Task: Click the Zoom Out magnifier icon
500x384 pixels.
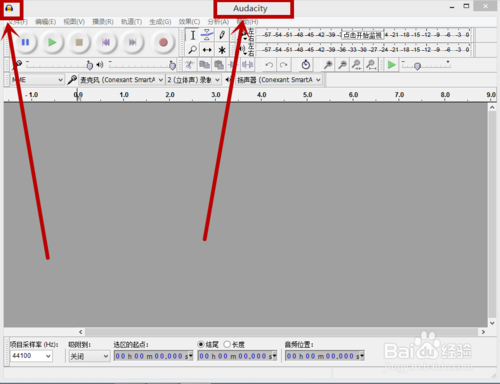Action: tap(342, 65)
